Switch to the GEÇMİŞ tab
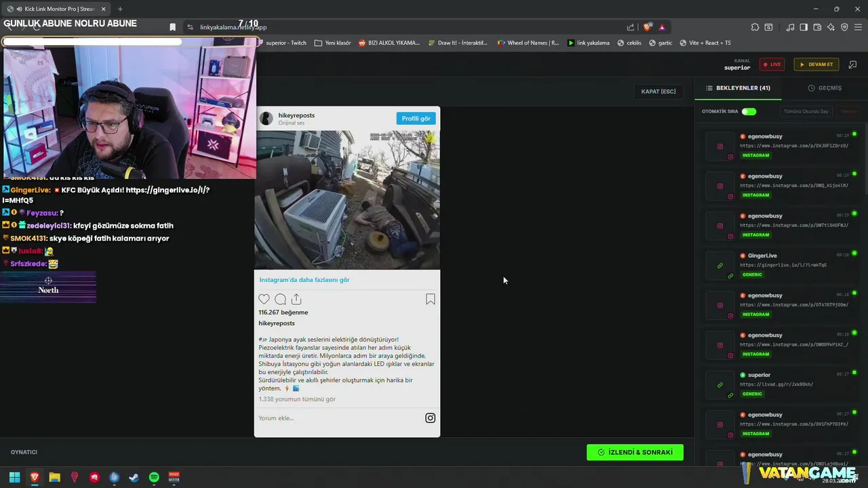This screenshot has width=868, height=488. [x=825, y=88]
